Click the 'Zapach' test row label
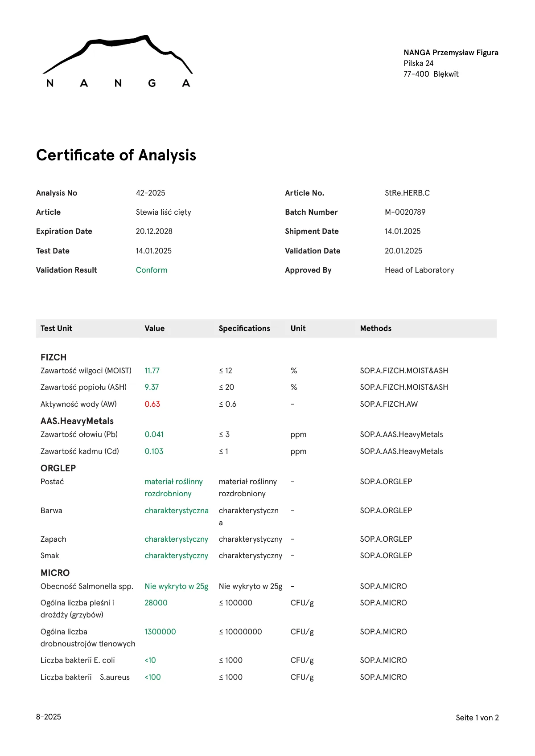Screen dimensions: 535x756 (x=53, y=539)
